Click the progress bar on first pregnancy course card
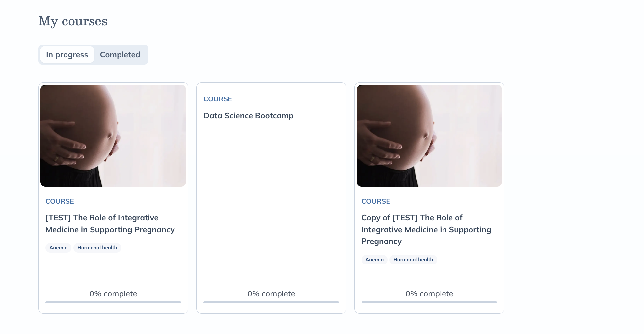 click(113, 302)
